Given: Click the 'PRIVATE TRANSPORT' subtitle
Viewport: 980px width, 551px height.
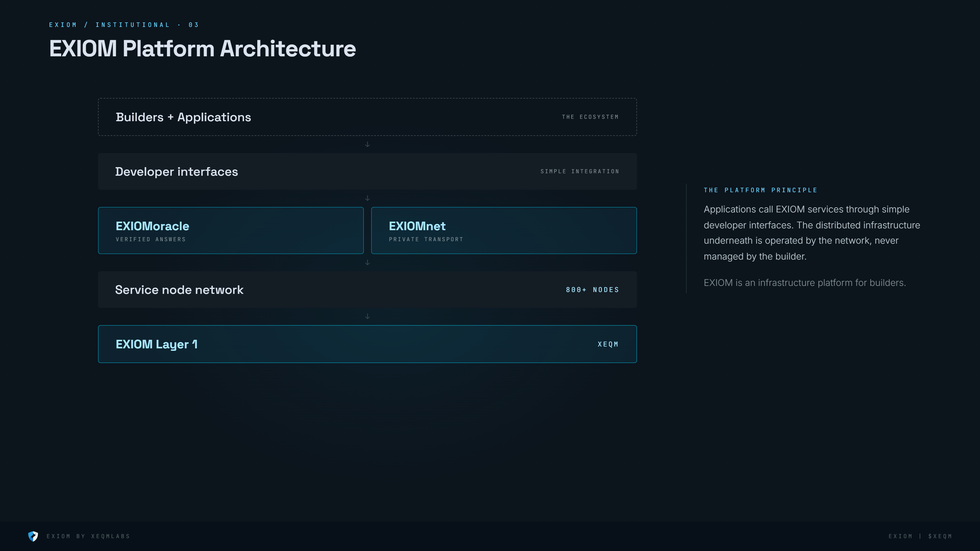Looking at the screenshot, I should coord(426,239).
